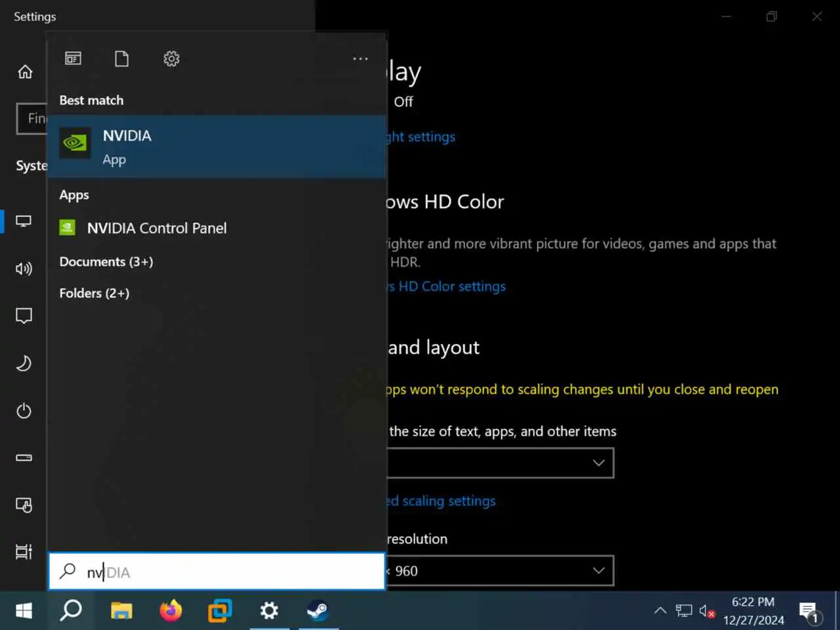
Task: Expand the Documents (3+) results group
Action: tap(106, 261)
